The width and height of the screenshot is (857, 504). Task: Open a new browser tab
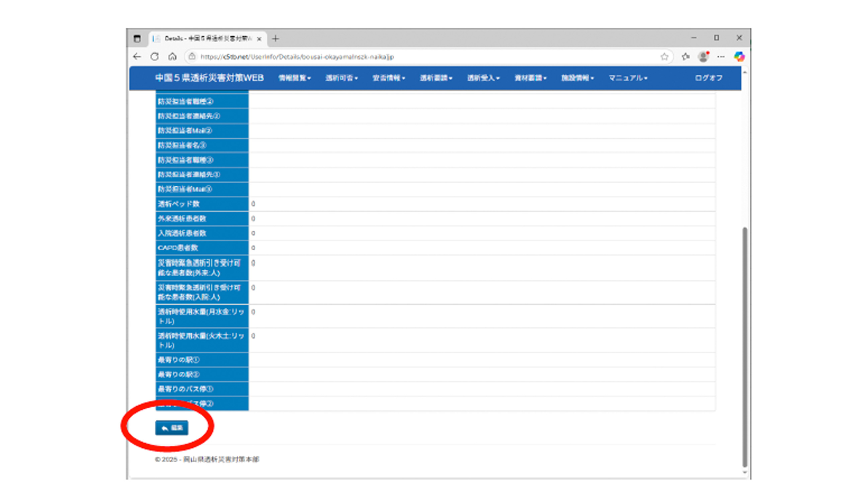(276, 39)
